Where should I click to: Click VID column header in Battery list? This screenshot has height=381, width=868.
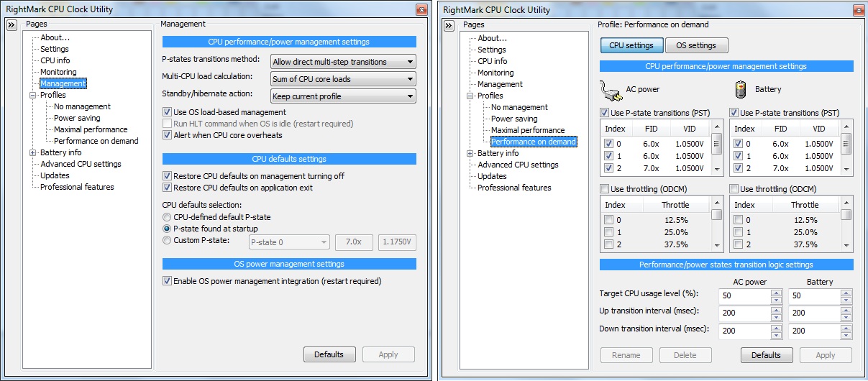pyautogui.click(x=819, y=129)
